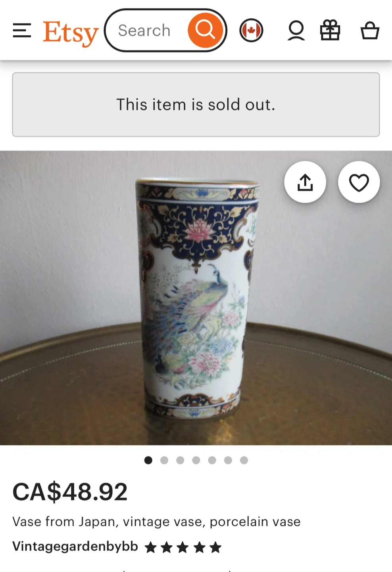The image size is (392, 572).
Task: Jump to the second carousel image dot
Action: [x=164, y=460]
